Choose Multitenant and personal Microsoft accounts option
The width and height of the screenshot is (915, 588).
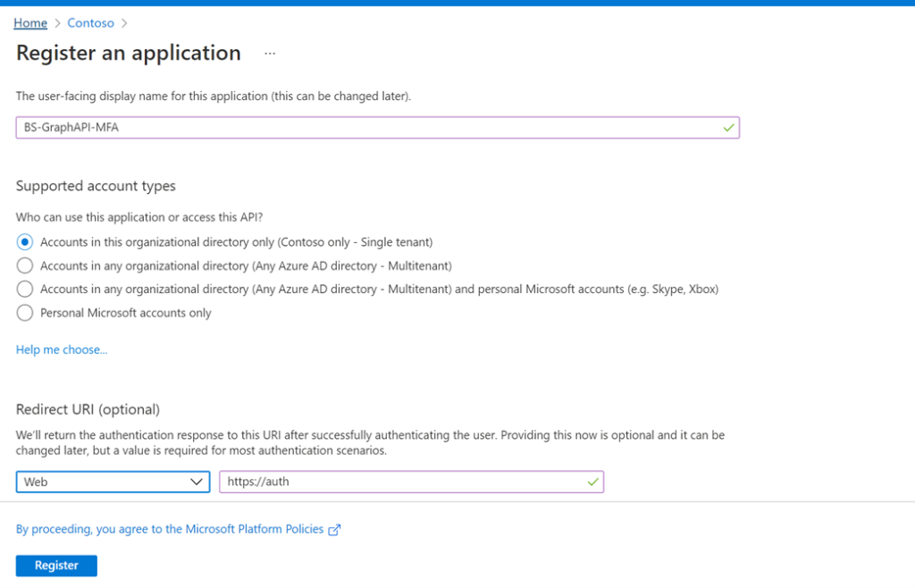(x=25, y=289)
